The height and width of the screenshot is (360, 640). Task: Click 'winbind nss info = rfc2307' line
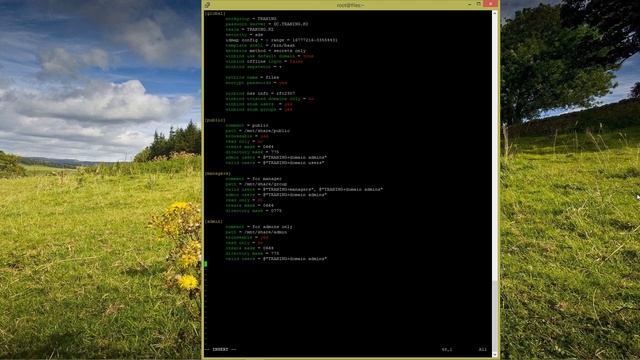click(260, 93)
